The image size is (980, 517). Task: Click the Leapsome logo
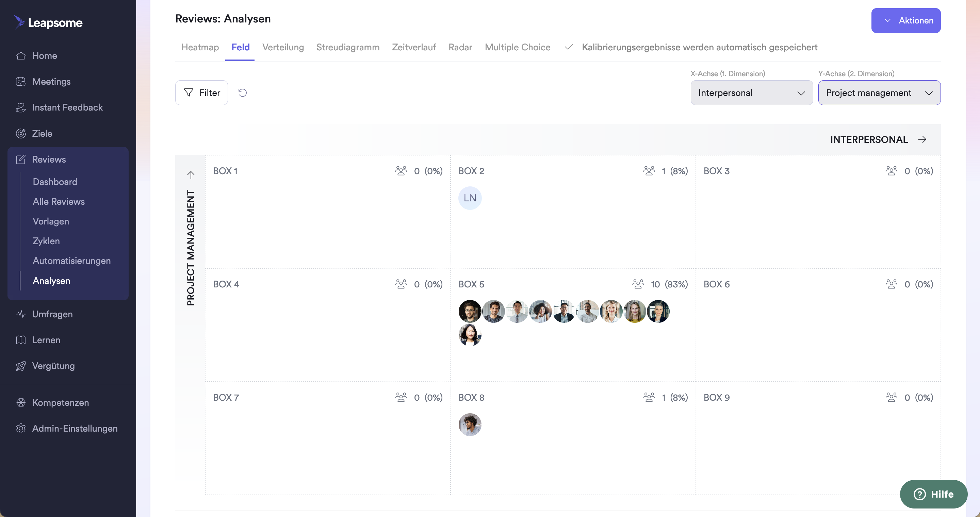pos(48,22)
